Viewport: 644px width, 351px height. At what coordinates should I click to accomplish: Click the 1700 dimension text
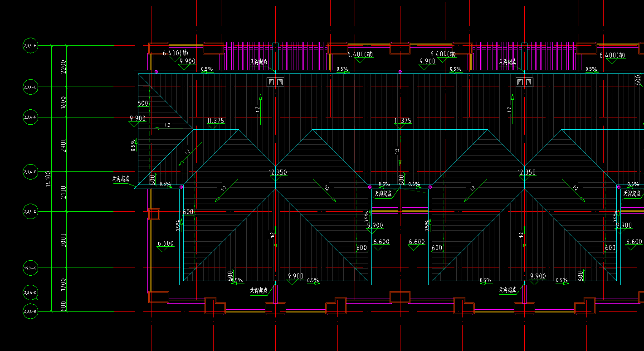(63, 284)
